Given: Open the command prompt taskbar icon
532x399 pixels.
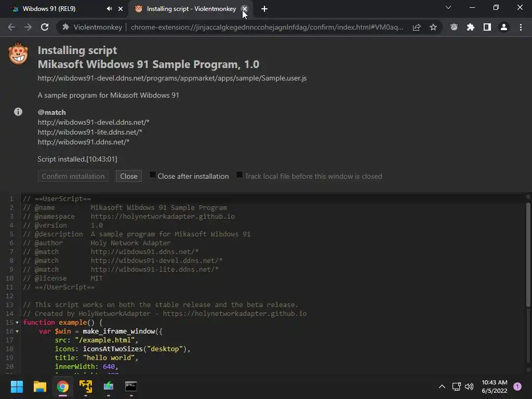Looking at the screenshot, I should pos(131,386).
